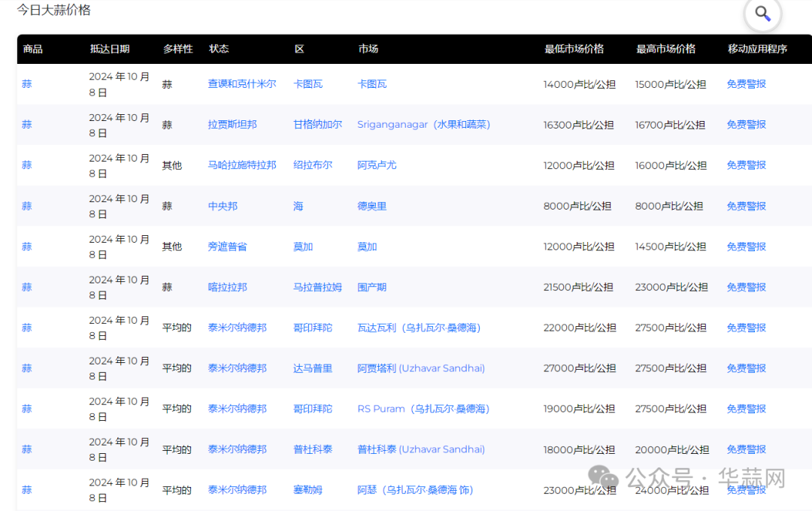
Task: Open 马哈拉施特拉邦 state link
Action: [x=242, y=165]
